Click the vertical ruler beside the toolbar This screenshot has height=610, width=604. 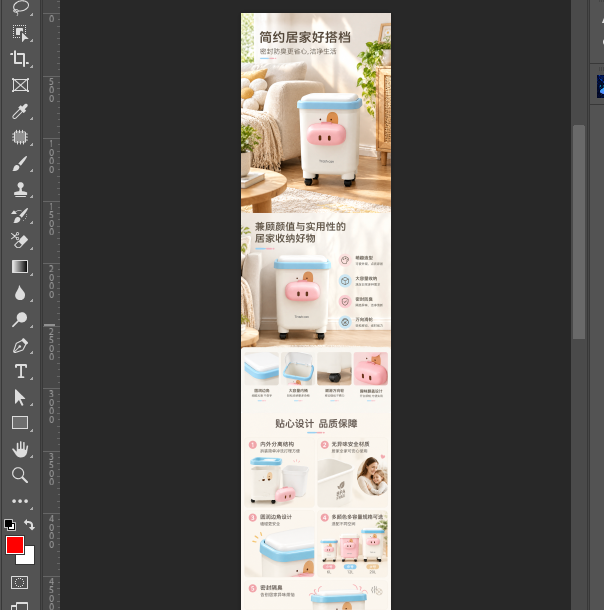[x=51, y=305]
